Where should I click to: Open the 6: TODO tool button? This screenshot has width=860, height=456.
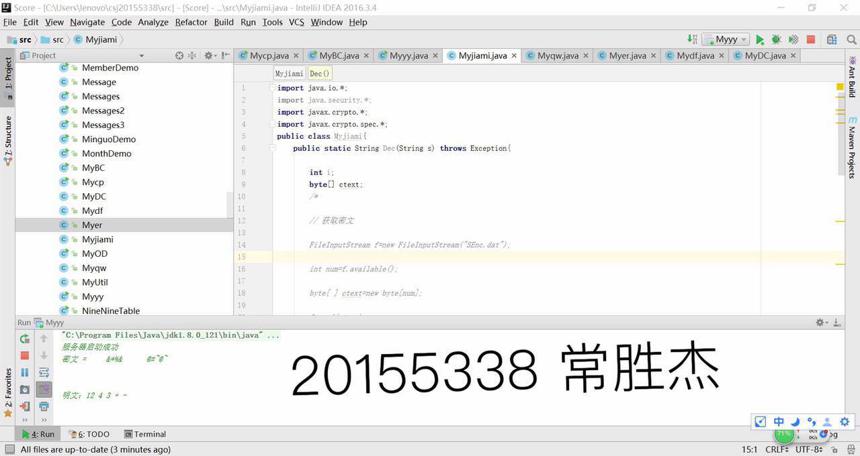(x=89, y=434)
